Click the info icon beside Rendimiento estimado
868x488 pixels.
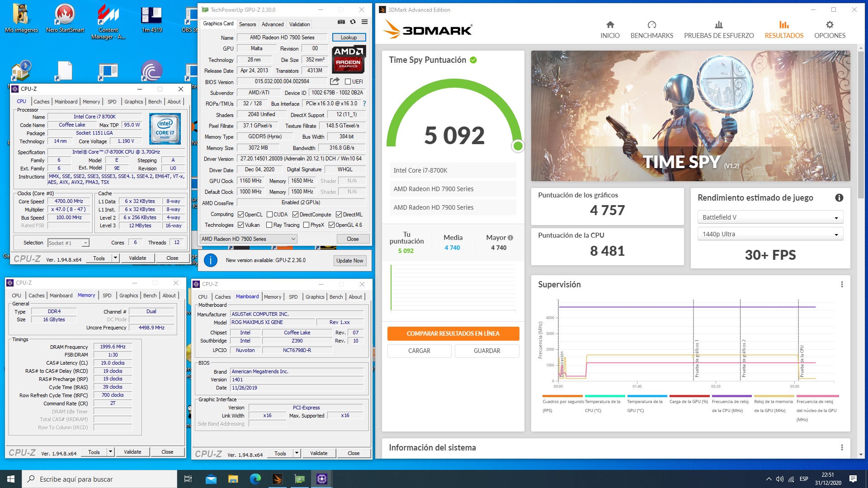click(x=839, y=197)
